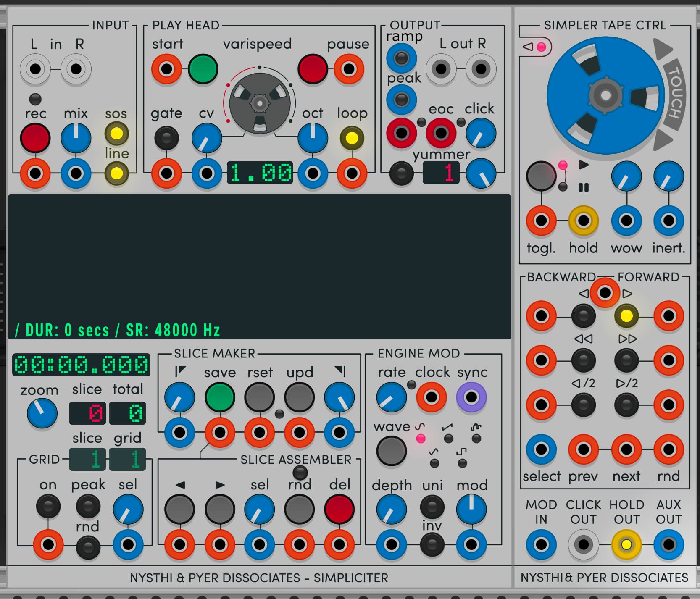The height and width of the screenshot is (599, 700).
Task: Click the oct knob
Action: click(x=313, y=138)
